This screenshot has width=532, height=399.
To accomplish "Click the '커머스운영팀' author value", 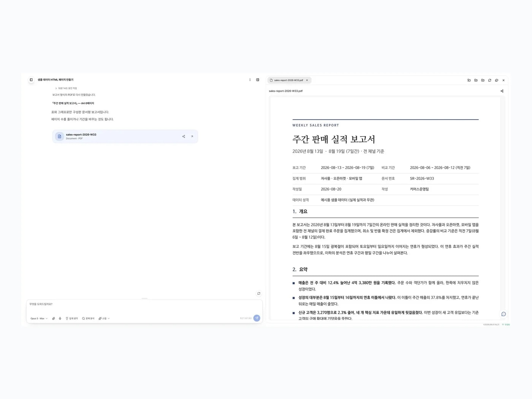I will 419,189.
